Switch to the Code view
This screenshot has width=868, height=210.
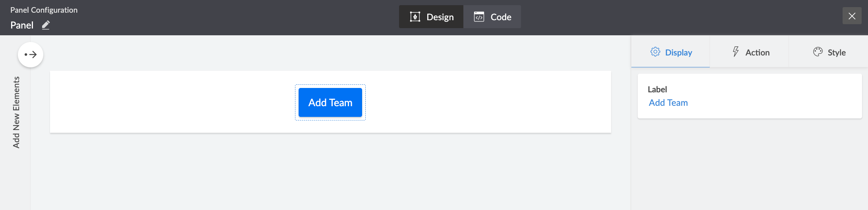coord(492,17)
